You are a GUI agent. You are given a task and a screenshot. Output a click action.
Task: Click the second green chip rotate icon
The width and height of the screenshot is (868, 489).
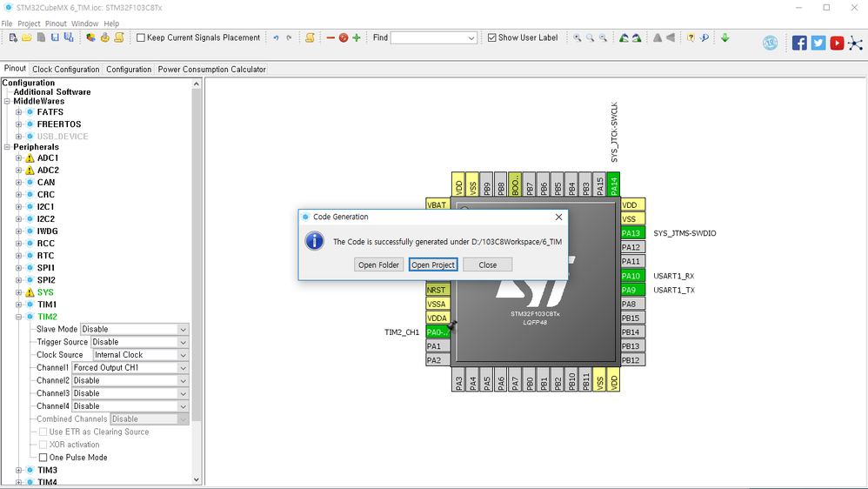pos(637,37)
